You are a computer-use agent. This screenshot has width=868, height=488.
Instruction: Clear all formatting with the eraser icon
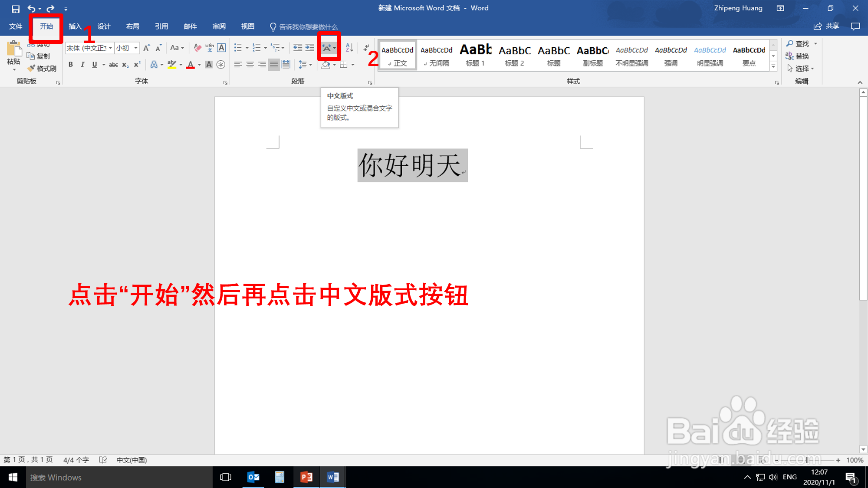(197, 48)
